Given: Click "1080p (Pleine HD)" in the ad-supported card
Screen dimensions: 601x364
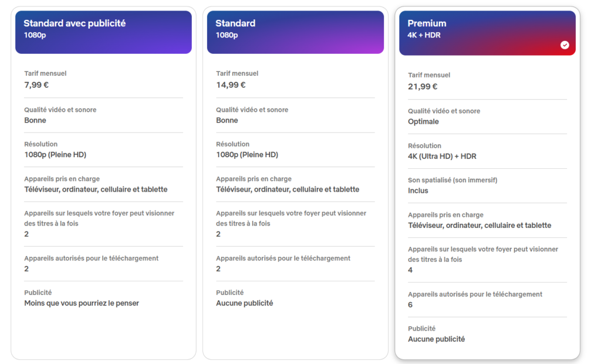Looking at the screenshot, I should (x=55, y=155).
